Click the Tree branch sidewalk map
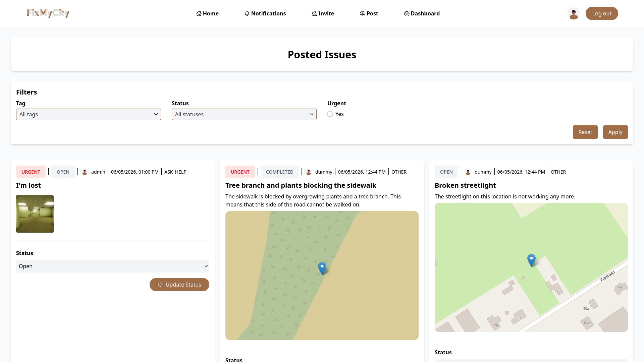This screenshot has height=362, width=644. pyautogui.click(x=322, y=276)
